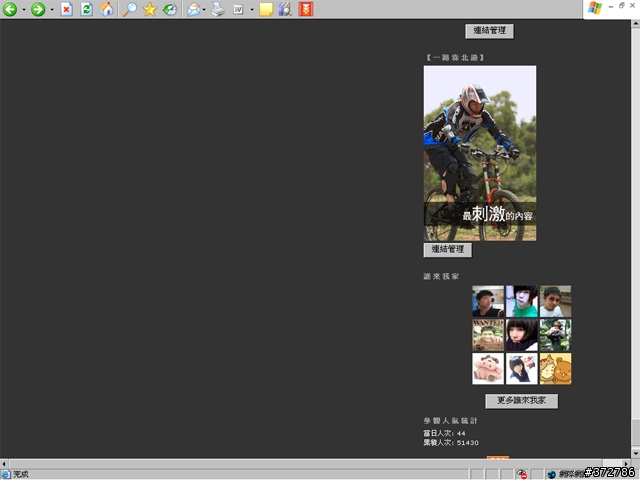
Task: Click the vertical scrollbar up arrow
Action: tap(636, 24)
